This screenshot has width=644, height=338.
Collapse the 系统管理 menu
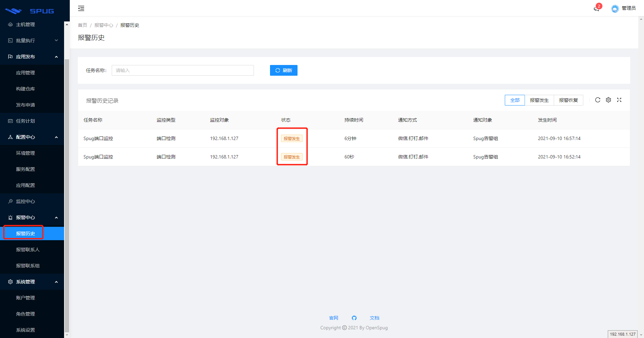pyautogui.click(x=32, y=282)
